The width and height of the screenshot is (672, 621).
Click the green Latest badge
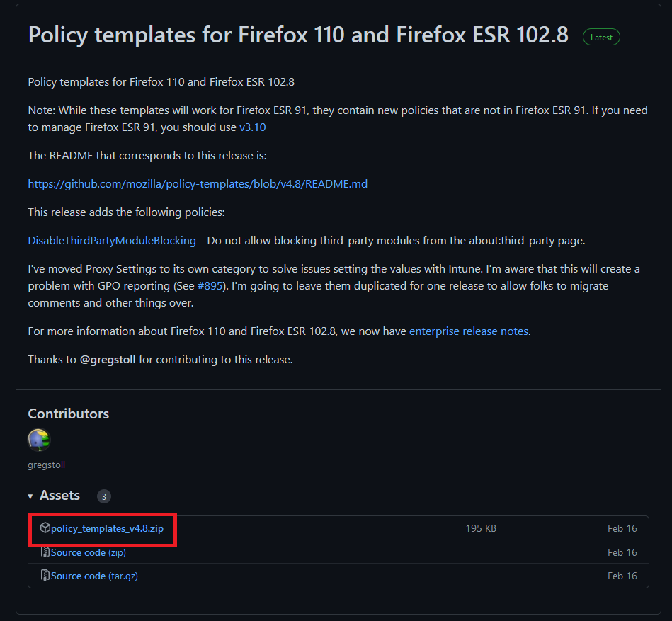601,38
